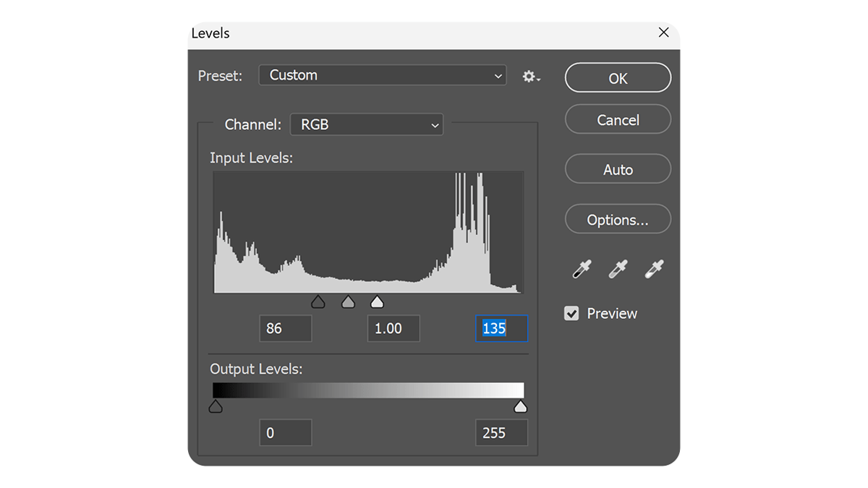Select the black output slider triangle
The image size is (868, 488).
tap(215, 406)
